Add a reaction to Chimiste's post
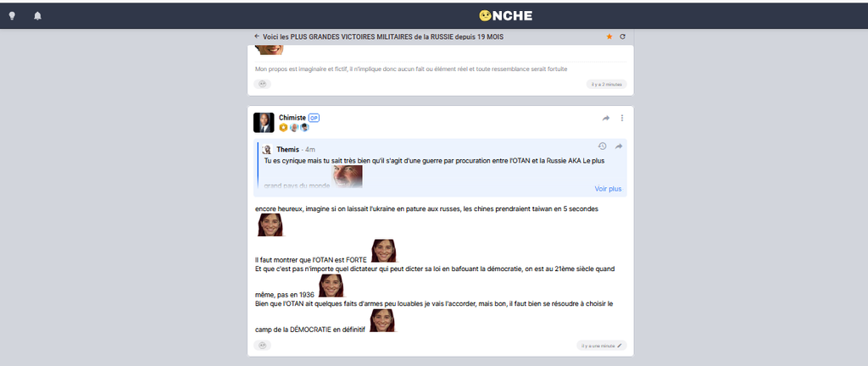The width and height of the screenshot is (868, 366). 263,345
